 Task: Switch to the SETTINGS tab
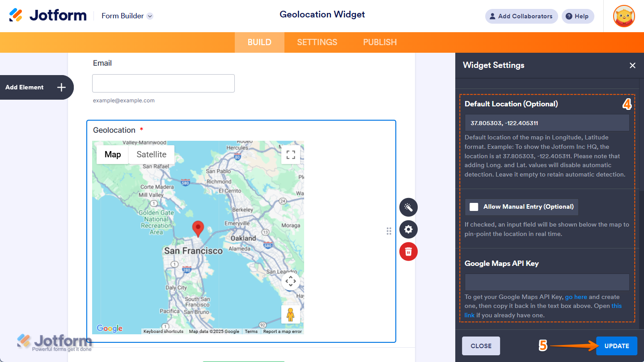pyautogui.click(x=317, y=42)
